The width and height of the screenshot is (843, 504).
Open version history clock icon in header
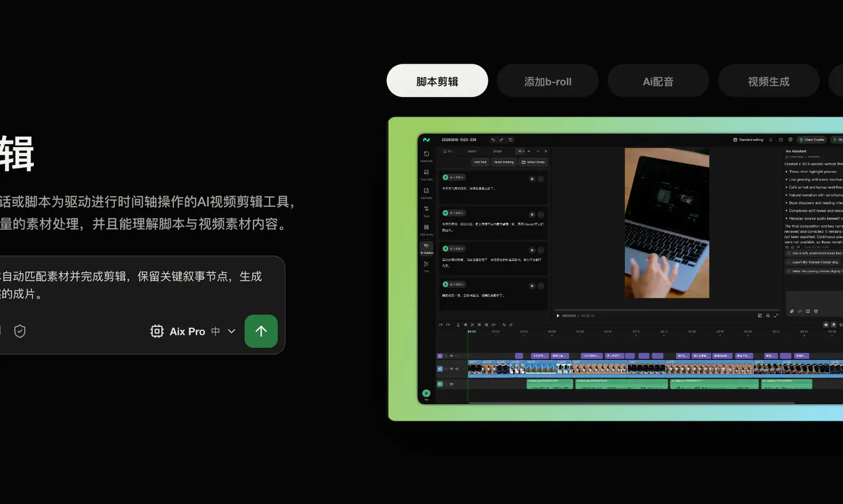coord(510,140)
